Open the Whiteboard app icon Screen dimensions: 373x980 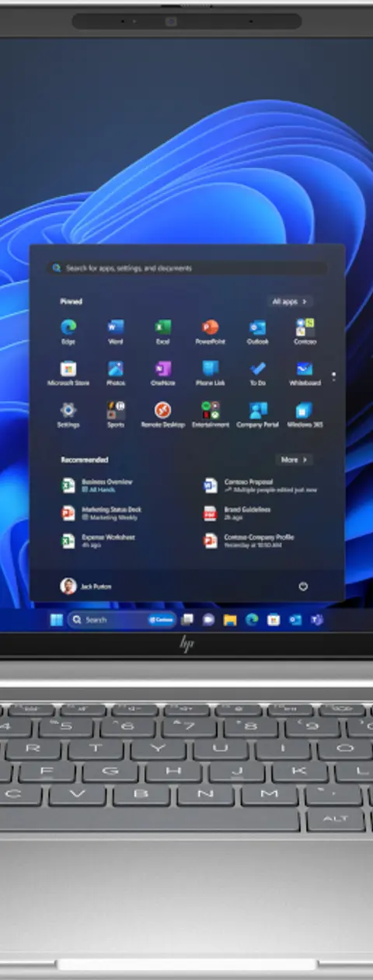coord(305,373)
